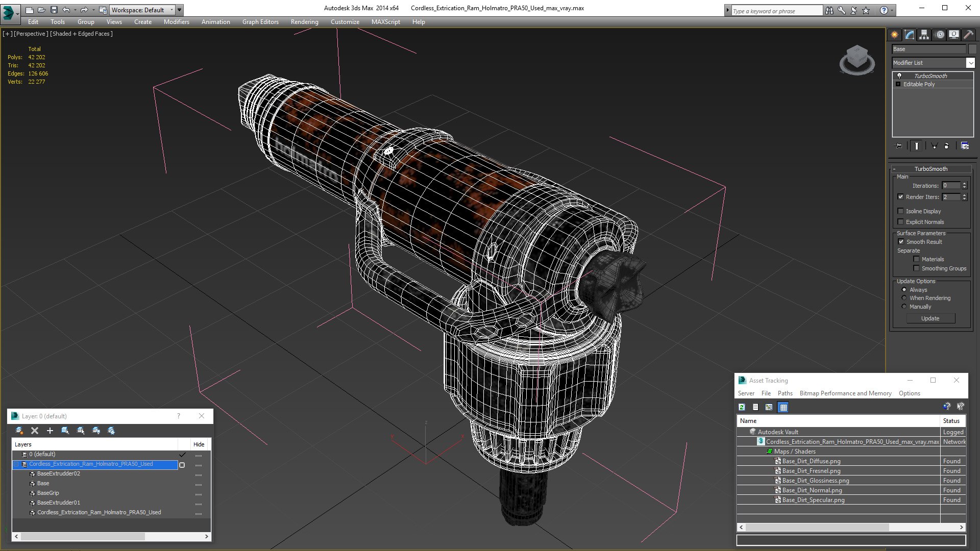This screenshot has width=980, height=551.
Task: Open the Modifier List dropdown
Action: coord(970,63)
